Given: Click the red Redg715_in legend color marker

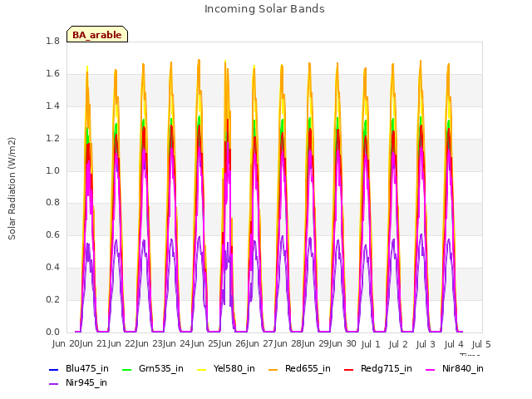Looking at the screenshot, I should click(x=349, y=369).
